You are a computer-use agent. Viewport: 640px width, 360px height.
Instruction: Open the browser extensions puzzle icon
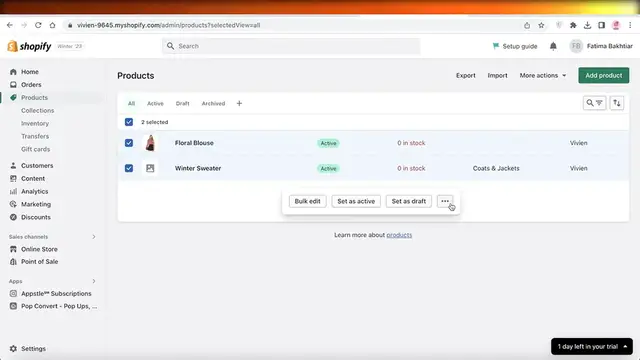(x=573, y=25)
